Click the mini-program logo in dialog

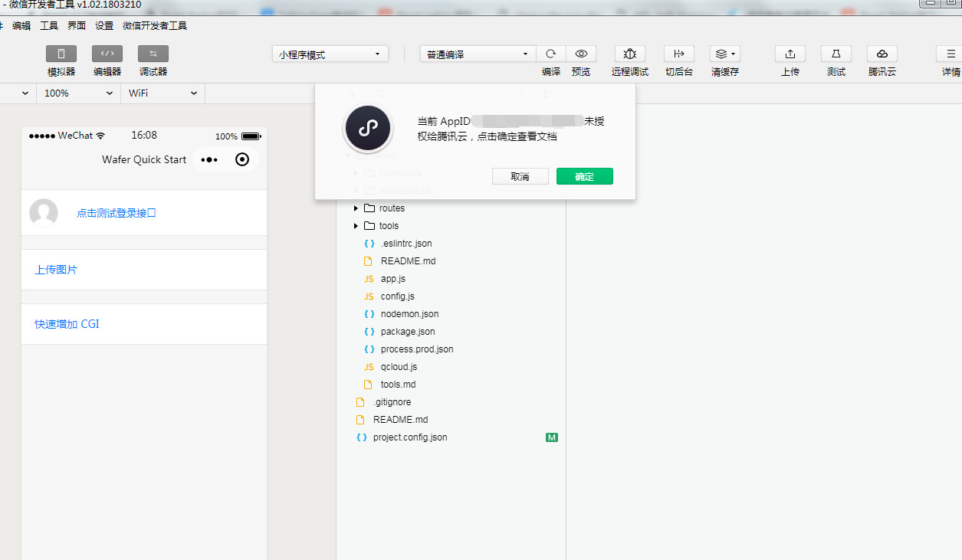[x=368, y=129]
